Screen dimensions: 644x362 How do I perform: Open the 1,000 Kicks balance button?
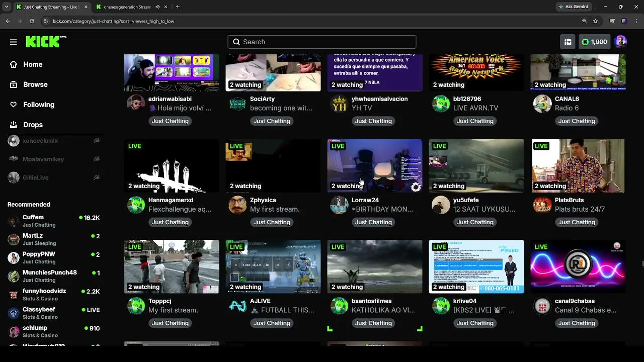tap(594, 42)
